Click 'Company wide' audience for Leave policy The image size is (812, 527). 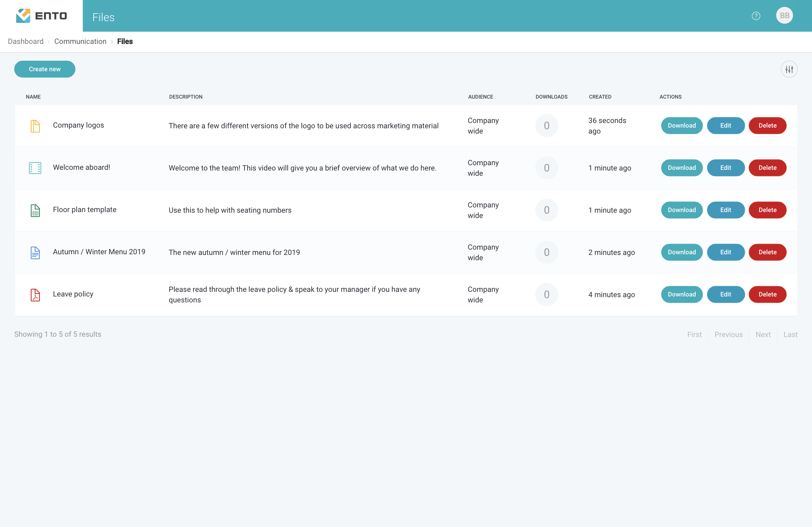click(x=483, y=294)
